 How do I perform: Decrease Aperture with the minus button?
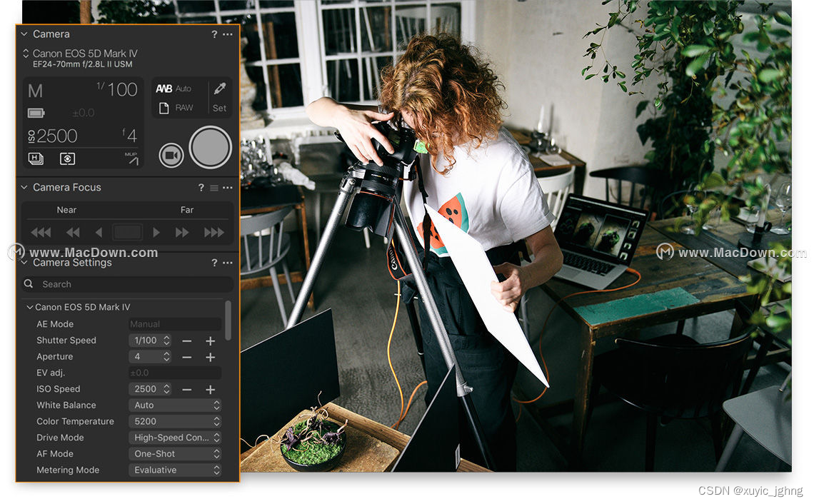coord(186,357)
